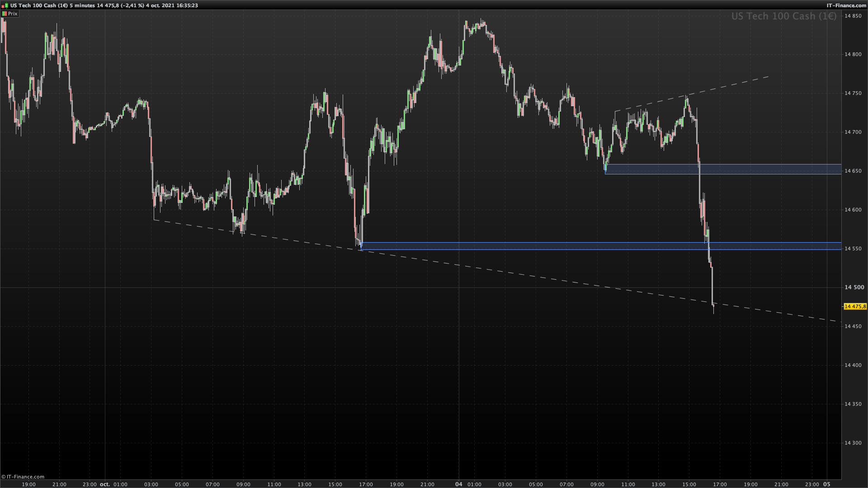Click the Prix price label tab
The width and height of the screenshot is (868, 488).
[13, 14]
